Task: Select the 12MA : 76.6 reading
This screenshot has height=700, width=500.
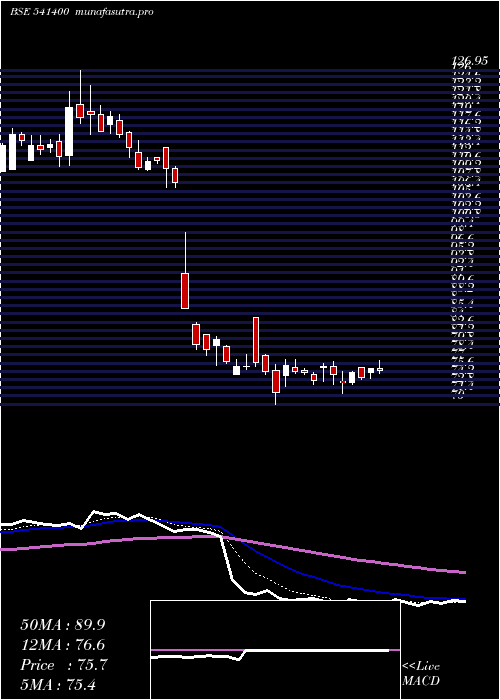Action: [x=63, y=645]
